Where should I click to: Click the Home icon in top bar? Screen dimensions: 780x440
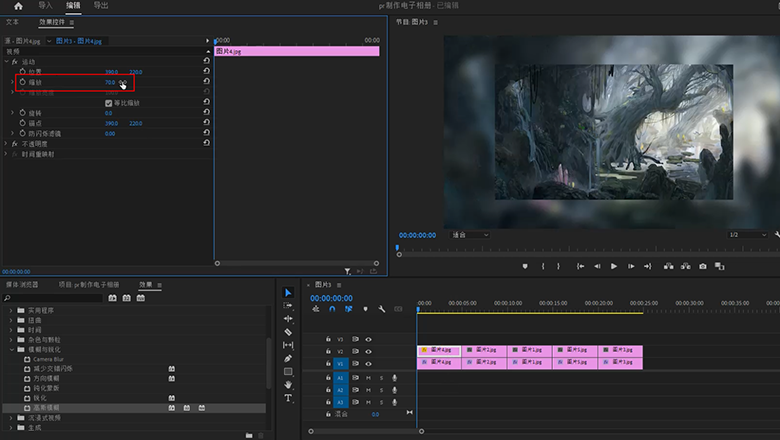pyautogui.click(x=18, y=6)
